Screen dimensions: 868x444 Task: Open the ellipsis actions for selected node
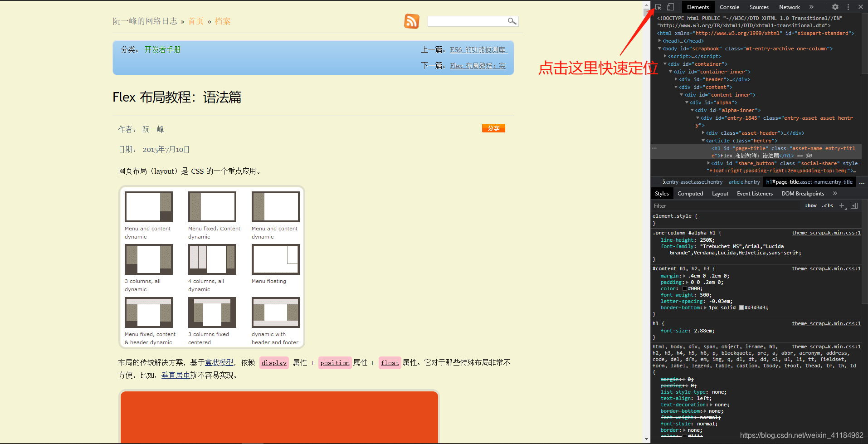[654, 148]
